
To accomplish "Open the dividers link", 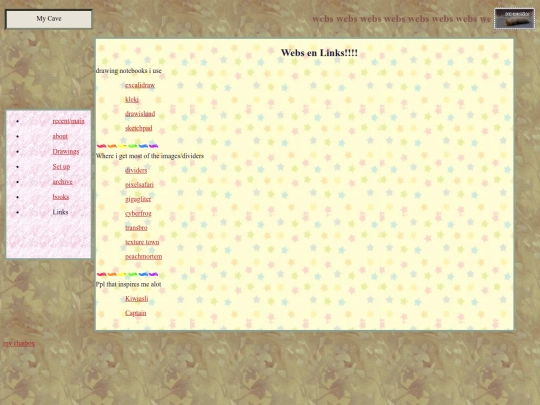I will coord(136,170).
